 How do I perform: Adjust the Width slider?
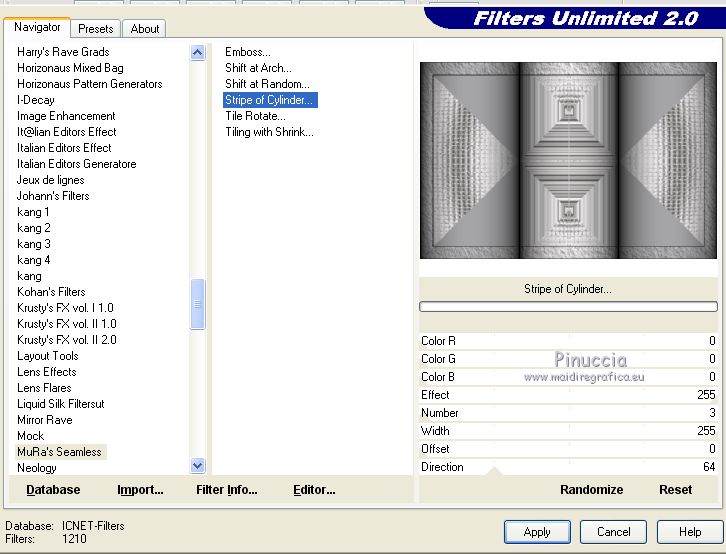click(568, 431)
